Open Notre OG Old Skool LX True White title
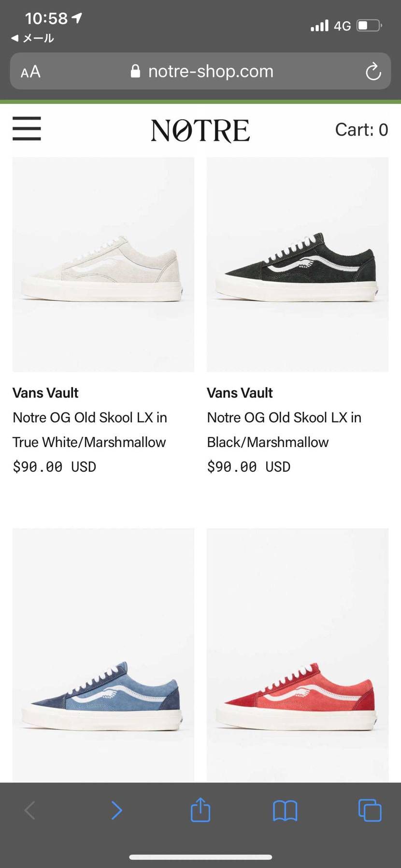Image resolution: width=401 pixels, height=868 pixels. pyautogui.click(x=90, y=430)
